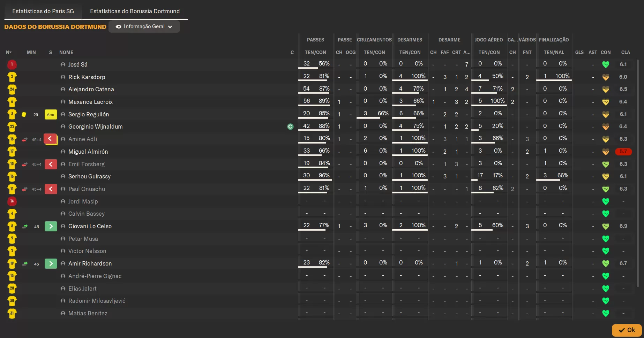Click the S column header
644x338 pixels.
tap(51, 52)
